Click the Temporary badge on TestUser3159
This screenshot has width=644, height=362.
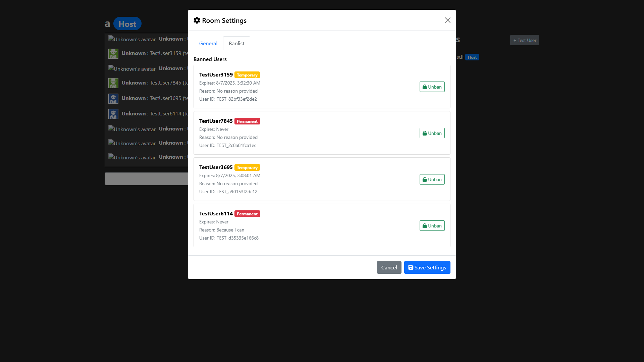click(247, 75)
